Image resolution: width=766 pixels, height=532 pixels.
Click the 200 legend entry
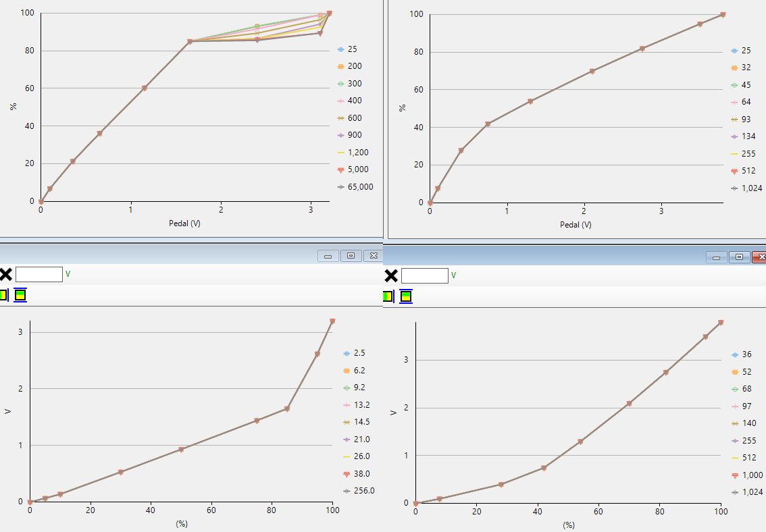coord(349,66)
